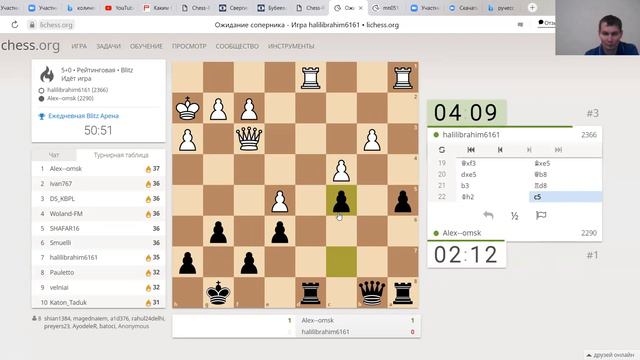
Task: Select move b3 in the move list
Action: 493,186
